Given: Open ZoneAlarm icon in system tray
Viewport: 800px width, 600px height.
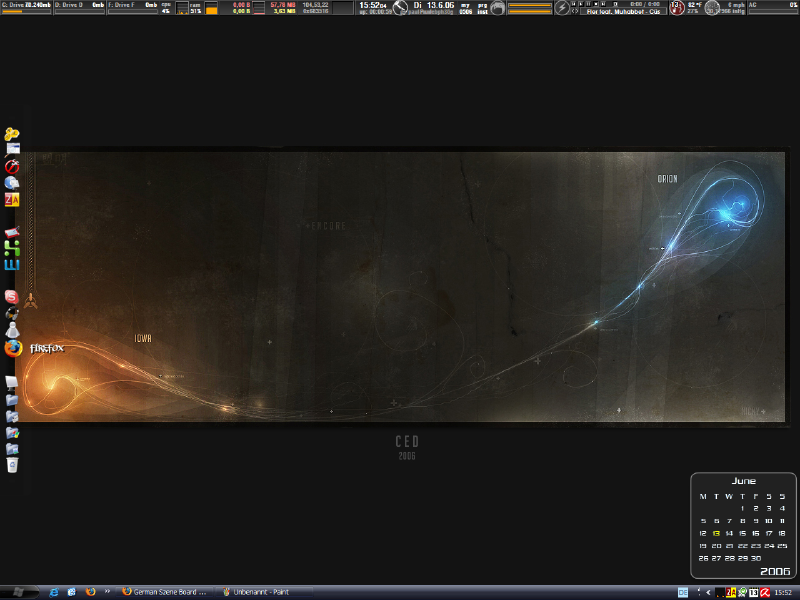Looking at the screenshot, I should click(731, 592).
